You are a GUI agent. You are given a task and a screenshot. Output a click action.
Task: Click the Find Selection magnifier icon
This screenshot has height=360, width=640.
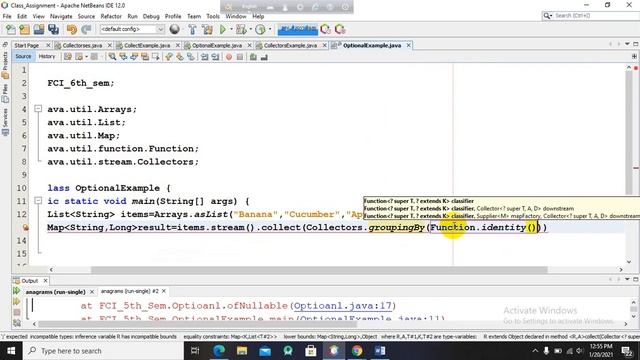pyautogui.click(x=112, y=57)
